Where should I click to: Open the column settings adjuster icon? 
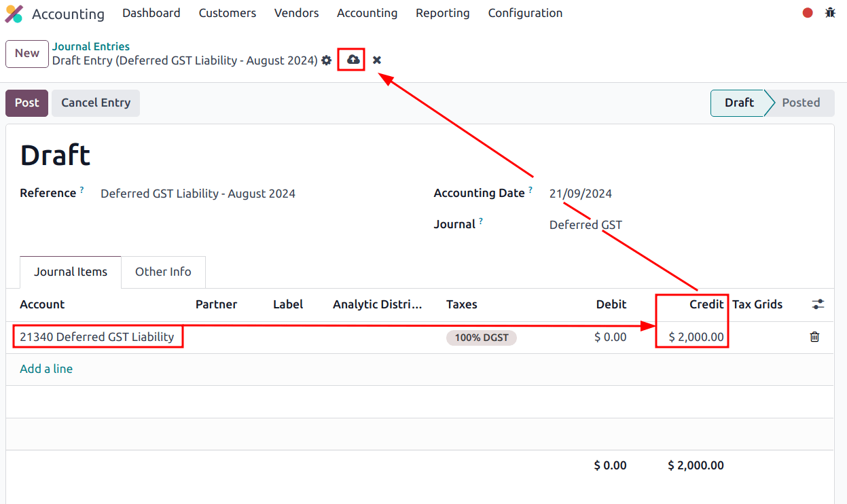[x=818, y=304]
